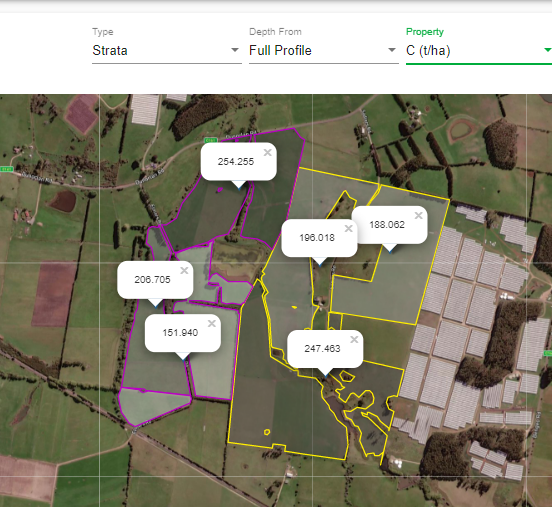Click the 254.255 popup pointer marker
Image resolution: width=552 pixels, height=507 pixels.
point(239,185)
